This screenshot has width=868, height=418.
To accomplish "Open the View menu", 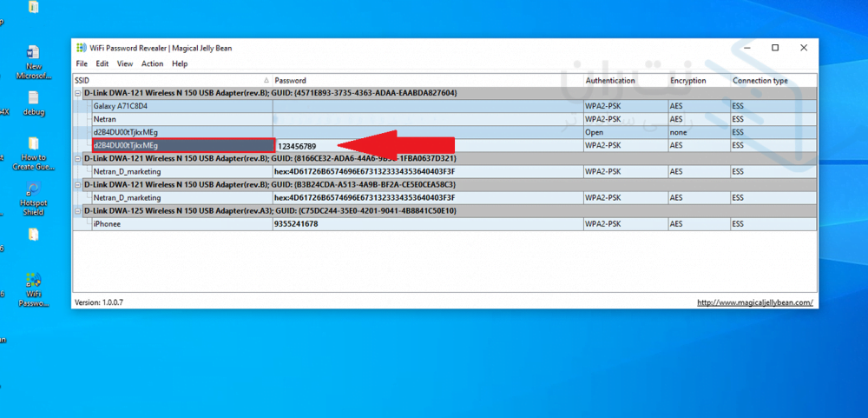I will pos(125,63).
